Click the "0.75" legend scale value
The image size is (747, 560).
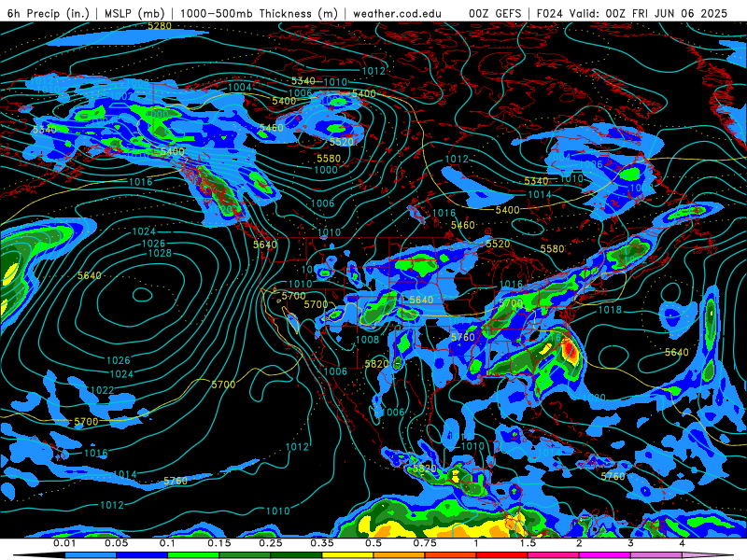pos(425,543)
